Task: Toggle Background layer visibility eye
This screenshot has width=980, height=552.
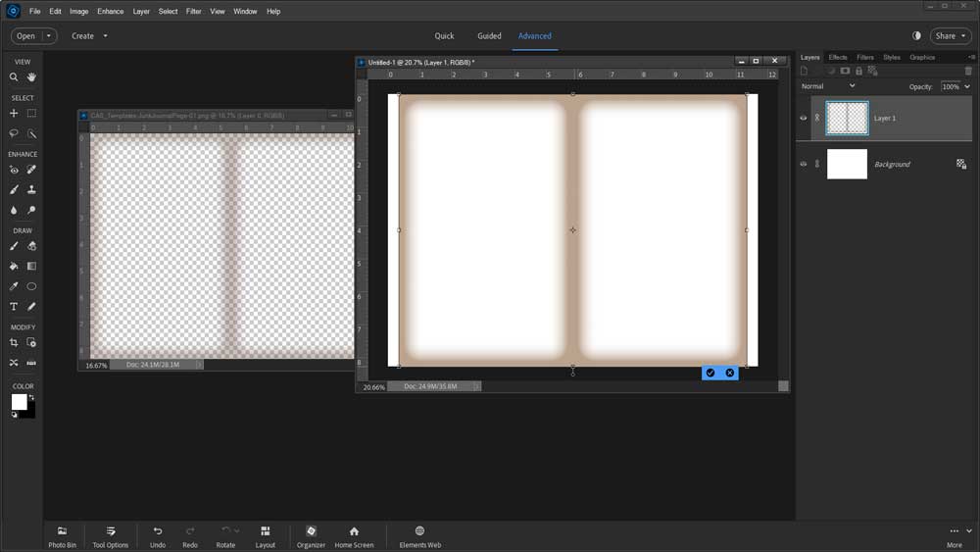Action: [804, 164]
